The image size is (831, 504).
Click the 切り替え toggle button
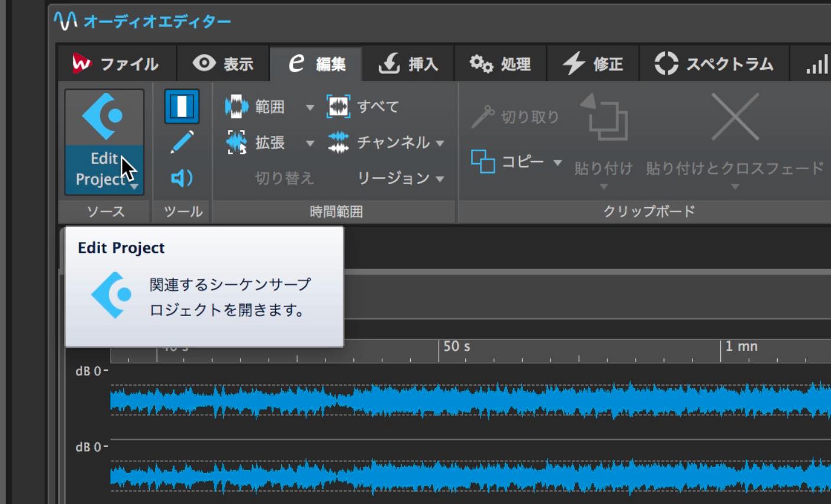284,178
